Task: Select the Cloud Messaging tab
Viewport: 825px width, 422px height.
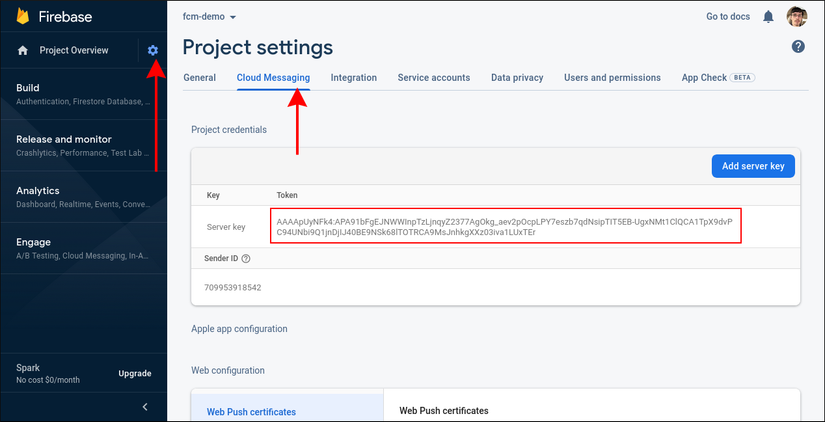Action: coord(273,77)
